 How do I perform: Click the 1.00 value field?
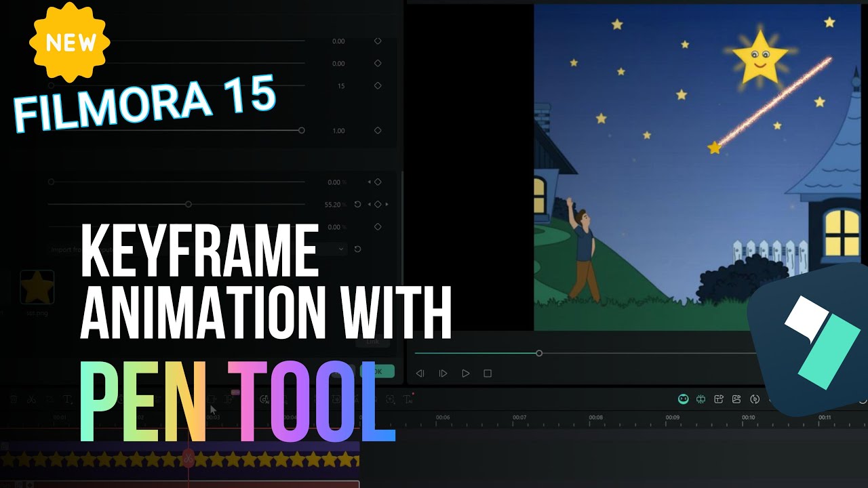pyautogui.click(x=338, y=131)
